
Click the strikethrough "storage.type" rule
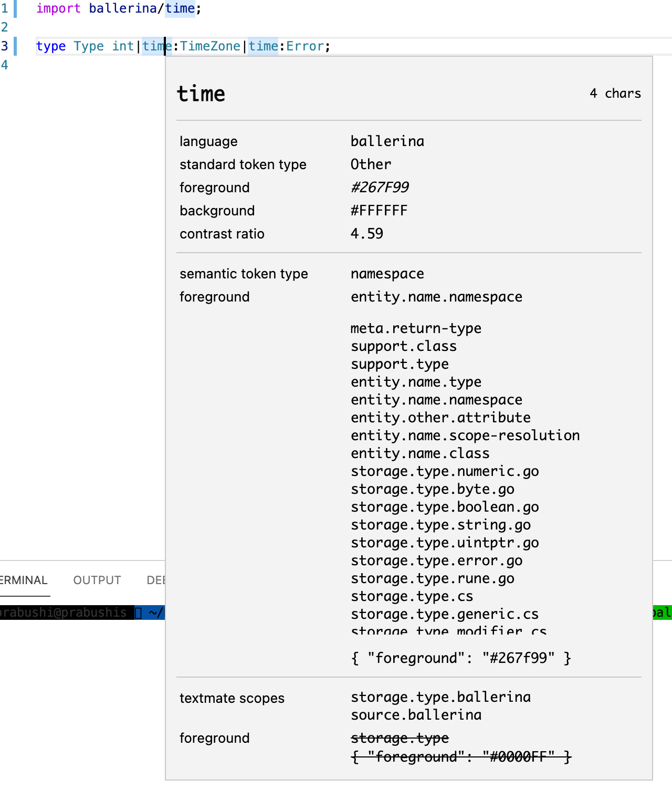pos(400,738)
